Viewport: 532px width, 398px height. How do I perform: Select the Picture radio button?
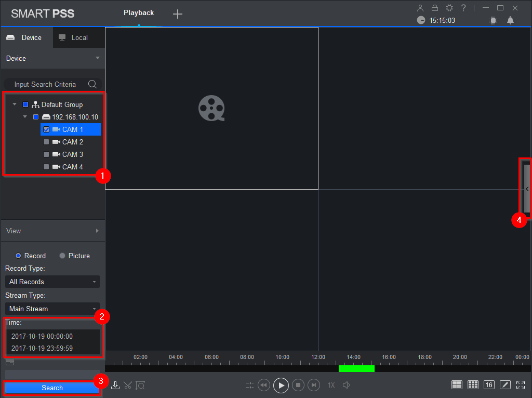click(x=62, y=256)
